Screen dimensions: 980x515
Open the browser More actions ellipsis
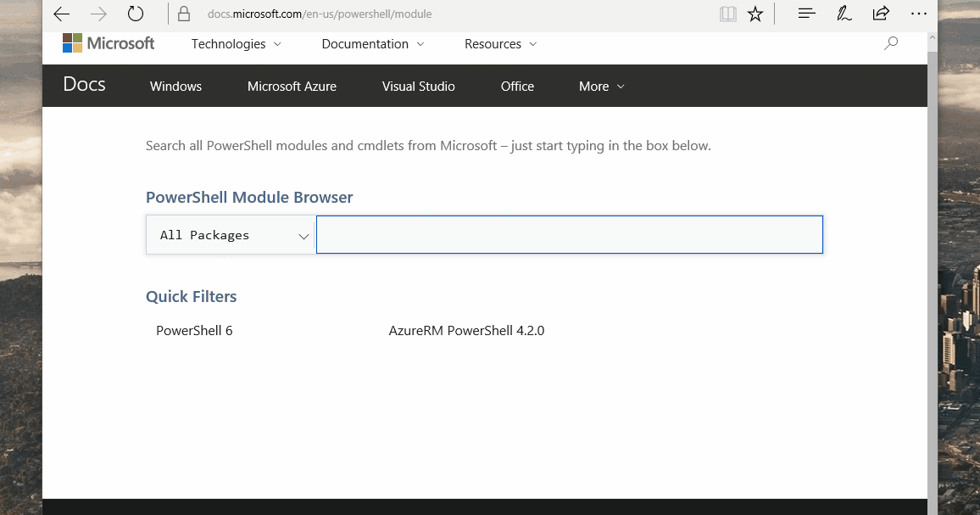(x=918, y=14)
